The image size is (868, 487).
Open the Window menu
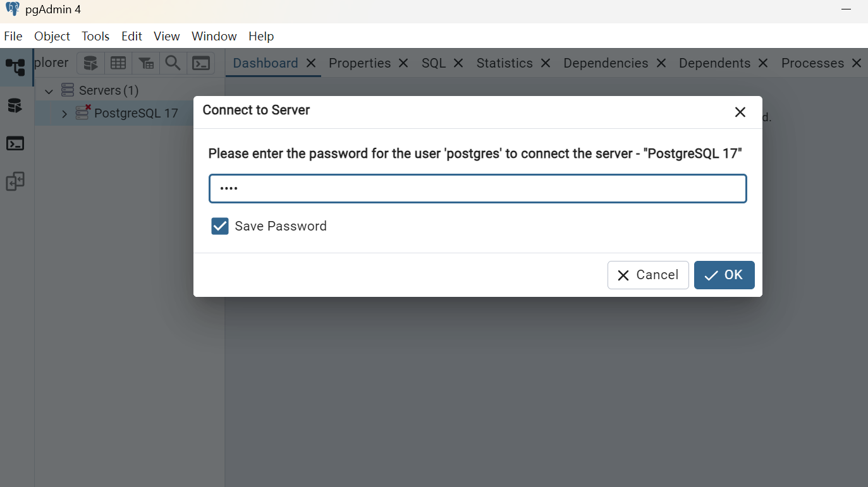(x=214, y=36)
